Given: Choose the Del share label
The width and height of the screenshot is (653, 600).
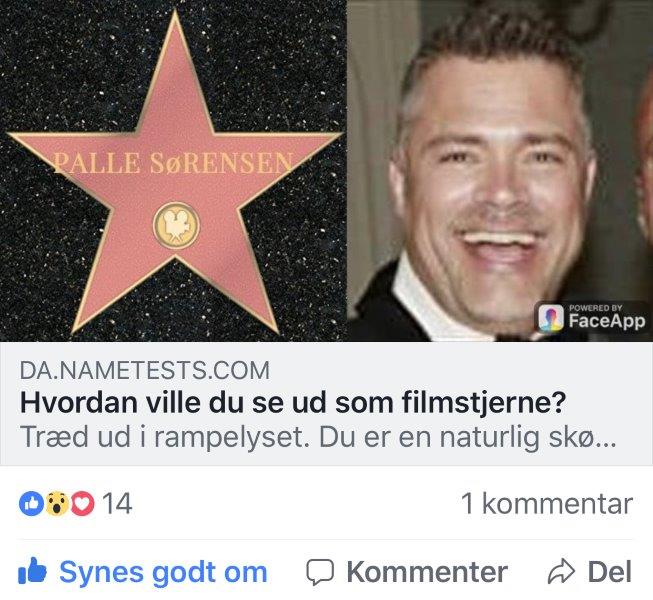Looking at the screenshot, I should click(x=610, y=572).
